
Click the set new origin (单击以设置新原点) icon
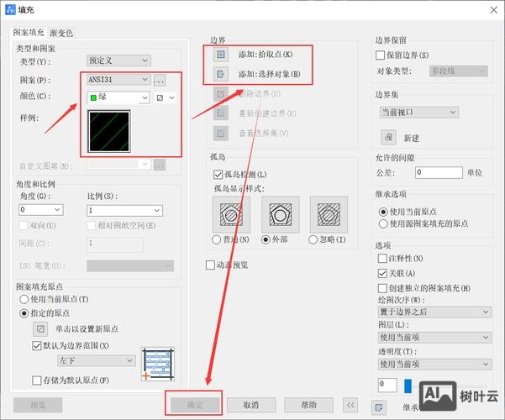coord(40,328)
